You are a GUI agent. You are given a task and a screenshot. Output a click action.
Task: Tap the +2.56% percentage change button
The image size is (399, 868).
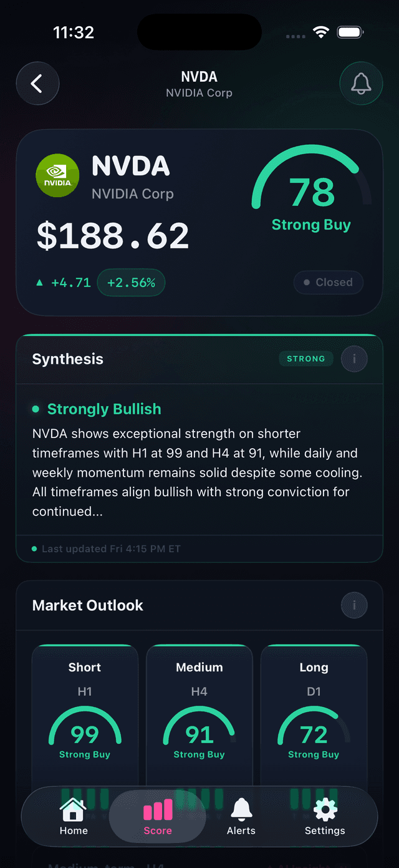pyautogui.click(x=131, y=282)
